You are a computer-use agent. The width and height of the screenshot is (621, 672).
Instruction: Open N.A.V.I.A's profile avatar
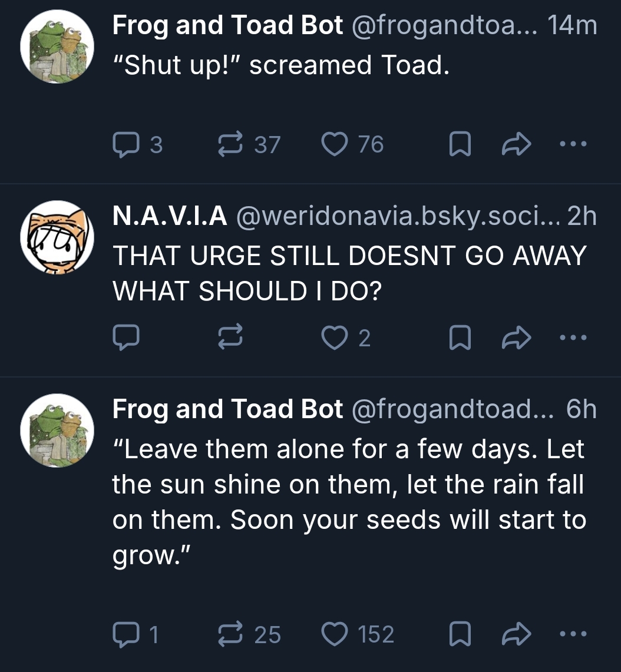[57, 237]
